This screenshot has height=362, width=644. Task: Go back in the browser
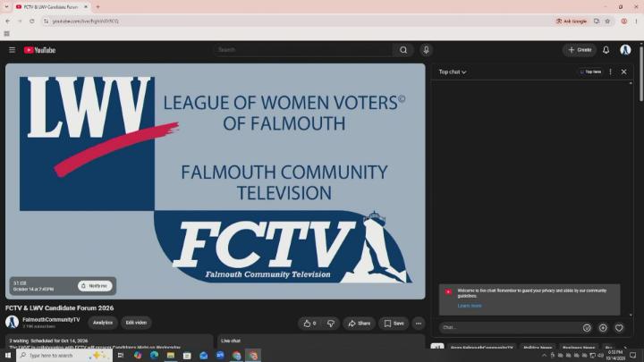tap(8, 21)
